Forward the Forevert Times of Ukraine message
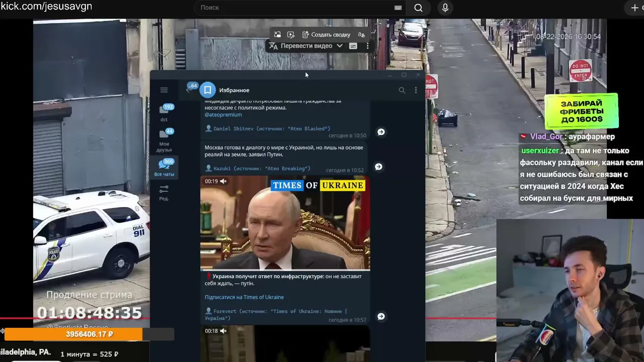Image resolution: width=644 pixels, height=362 pixels. [x=381, y=316]
